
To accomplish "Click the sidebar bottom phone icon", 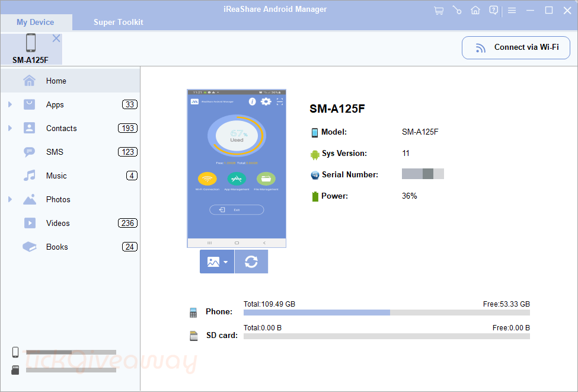I will tap(15, 352).
